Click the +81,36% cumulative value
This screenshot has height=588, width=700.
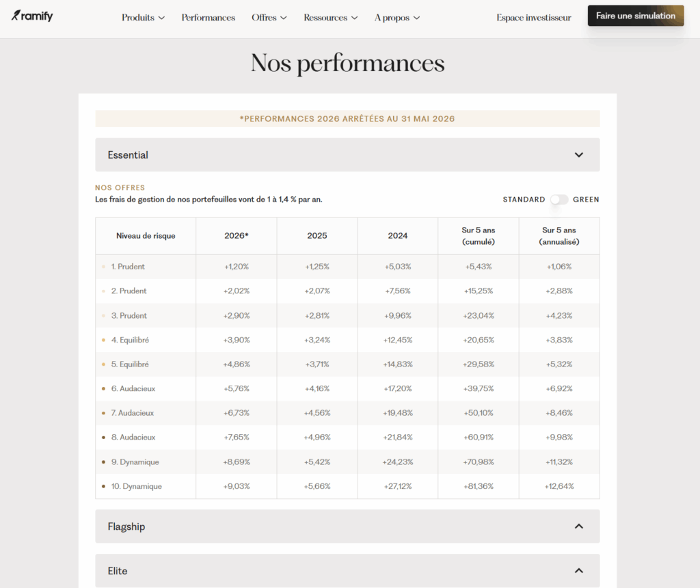[x=478, y=486]
